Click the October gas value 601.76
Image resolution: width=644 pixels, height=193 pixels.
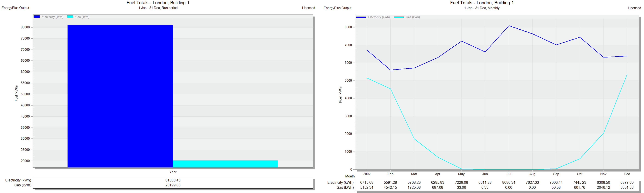click(x=580, y=188)
